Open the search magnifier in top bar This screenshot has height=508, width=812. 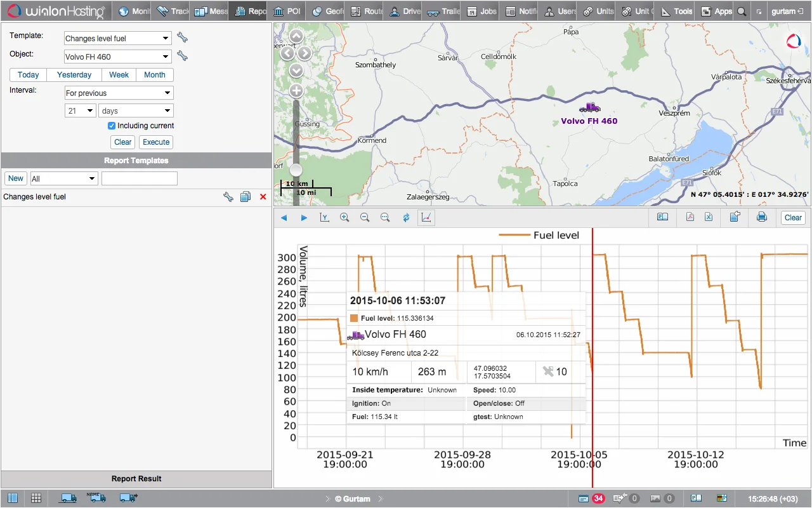[740, 11]
